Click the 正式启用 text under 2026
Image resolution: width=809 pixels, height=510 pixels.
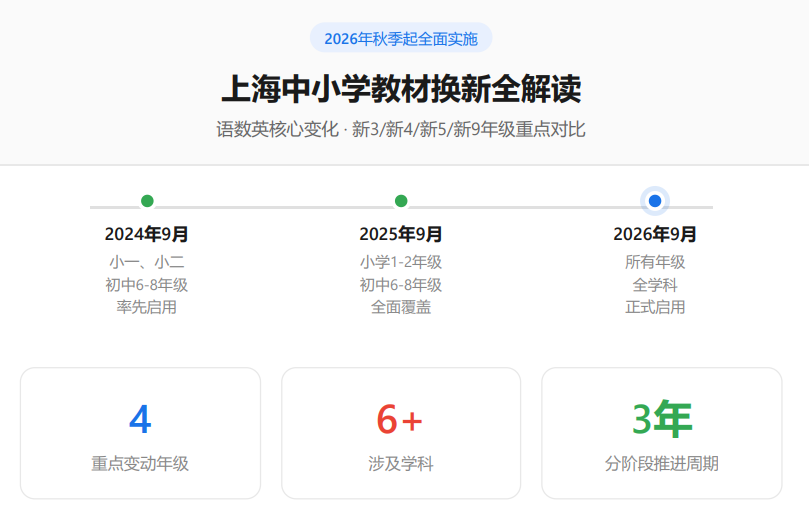655,308
